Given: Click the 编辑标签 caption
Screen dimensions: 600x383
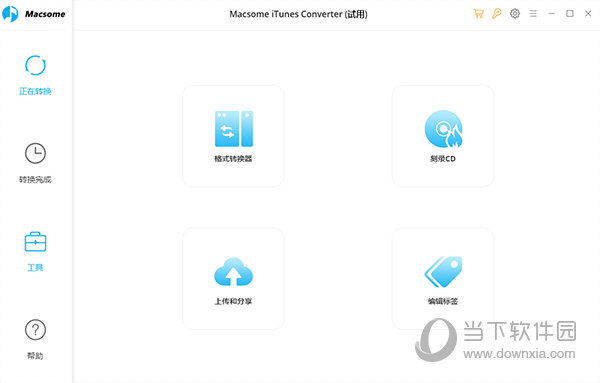Looking at the screenshot, I should point(443,301).
